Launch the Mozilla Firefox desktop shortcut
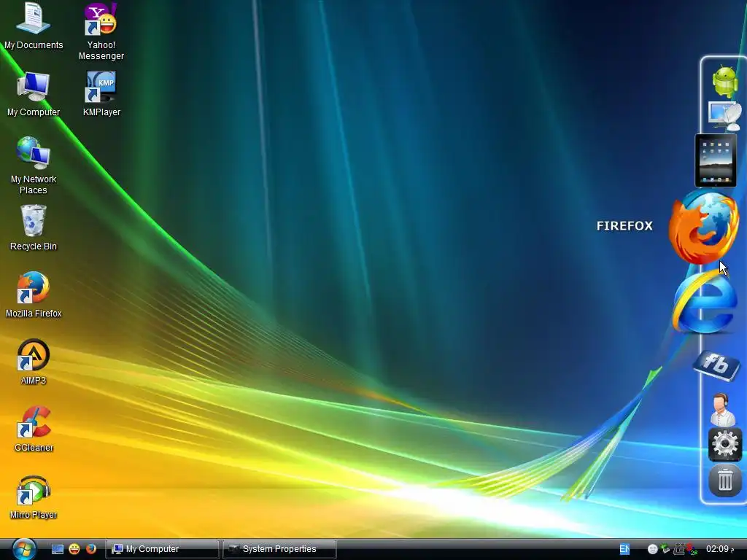Screen dimensions: 747x560 click(34, 295)
